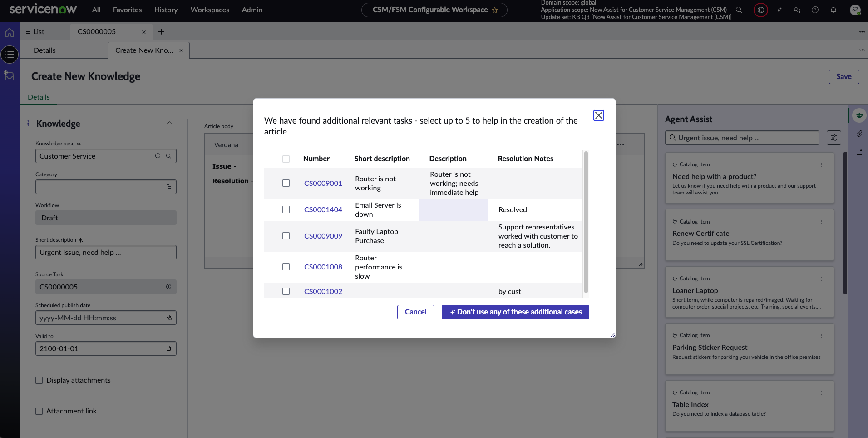This screenshot has width=868, height=438.
Task: Open the Workspaces menu
Action: 210,10
